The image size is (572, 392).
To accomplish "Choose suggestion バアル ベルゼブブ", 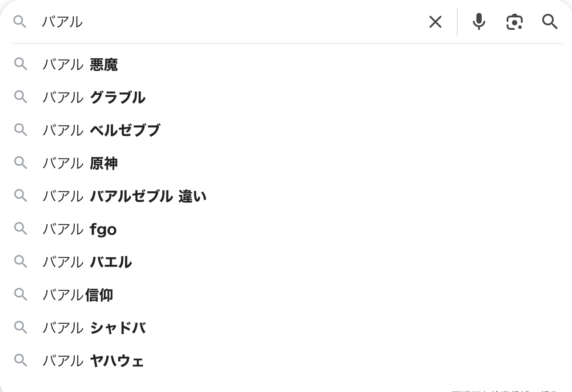I will click(101, 130).
